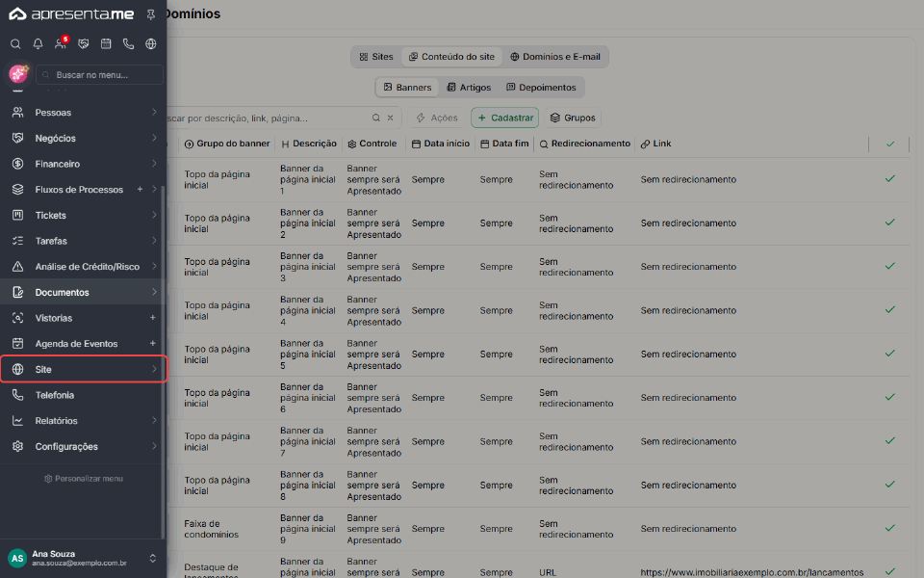Click the Cadastrar button
The width and height of the screenshot is (924, 578).
505,118
